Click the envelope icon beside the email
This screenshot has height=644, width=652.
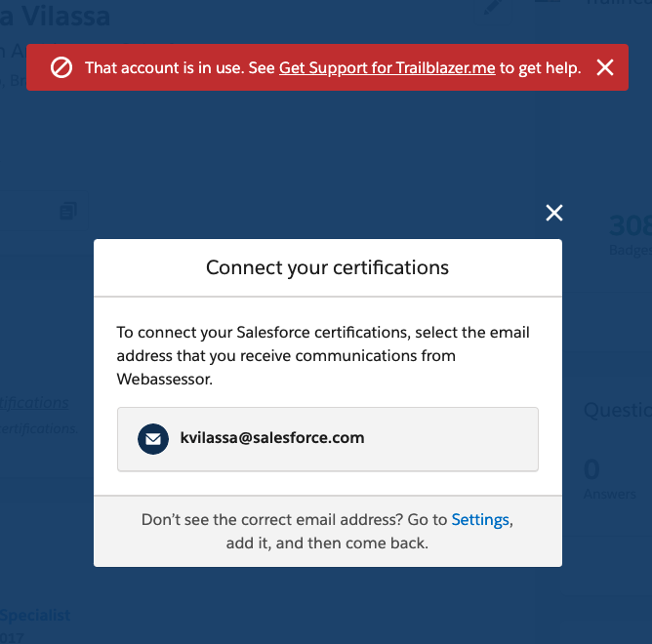(x=153, y=439)
